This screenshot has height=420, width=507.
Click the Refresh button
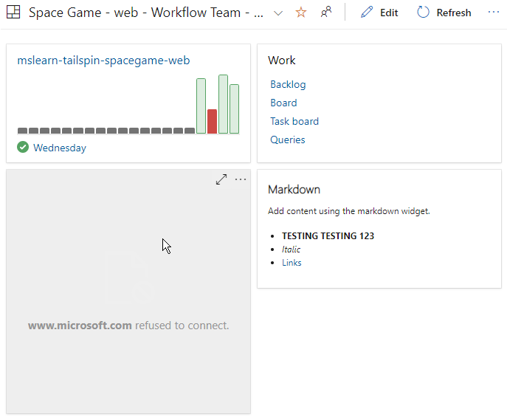[444, 13]
